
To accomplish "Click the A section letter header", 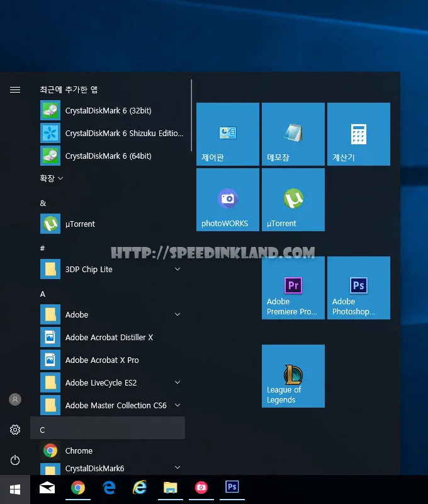I will coord(43,294).
